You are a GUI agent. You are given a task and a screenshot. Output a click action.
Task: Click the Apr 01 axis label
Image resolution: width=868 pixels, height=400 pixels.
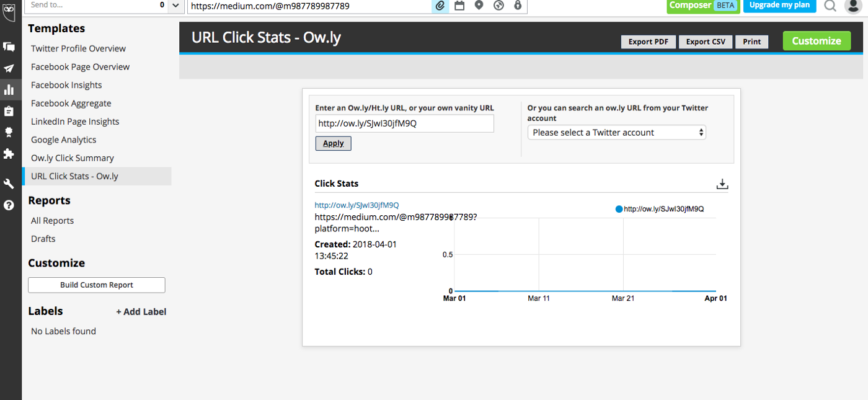pyautogui.click(x=715, y=298)
